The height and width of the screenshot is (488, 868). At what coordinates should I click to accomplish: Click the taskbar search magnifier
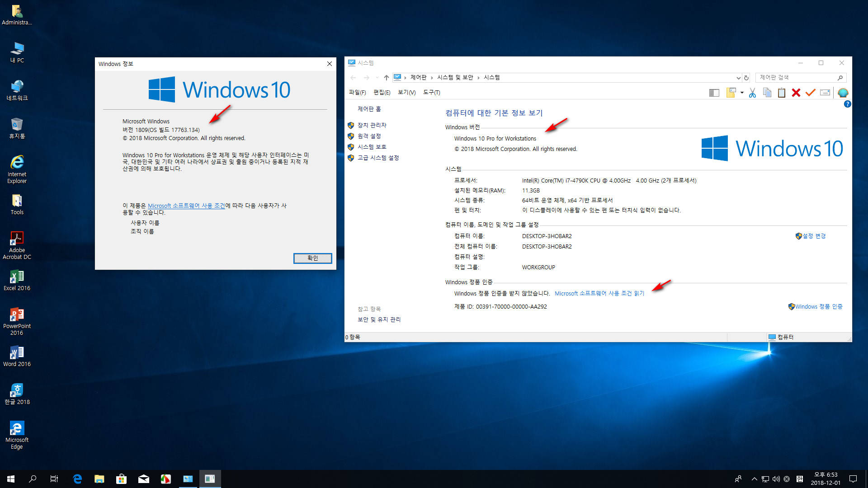point(33,479)
